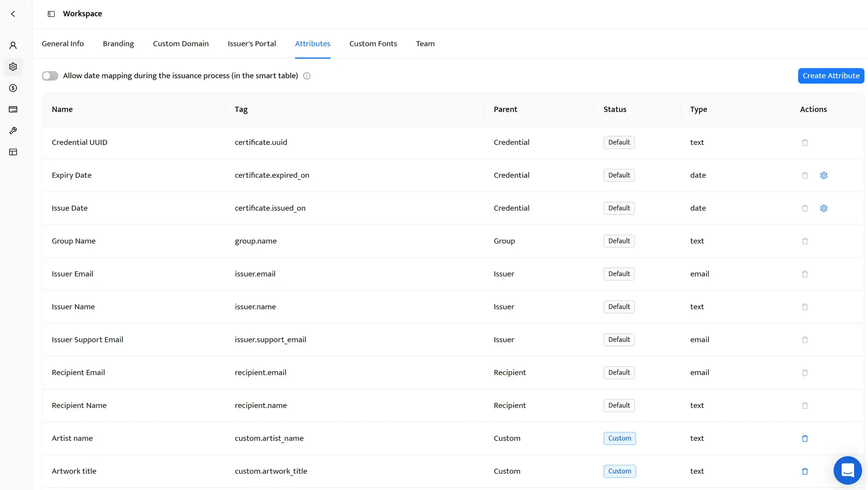This screenshot has height=490, width=868.
Task: Enable the allow date mapping switch
Action: click(x=50, y=76)
